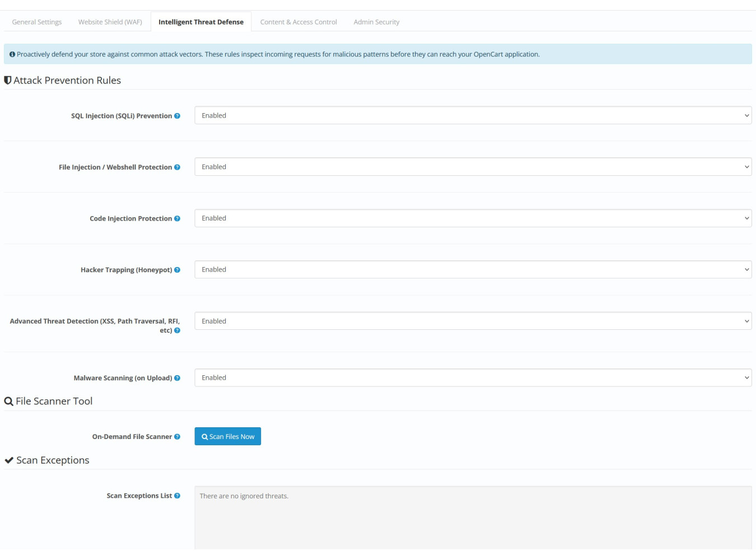Click help icon next to Malware Scanning
The width and height of the screenshot is (756, 560).
pyautogui.click(x=177, y=379)
